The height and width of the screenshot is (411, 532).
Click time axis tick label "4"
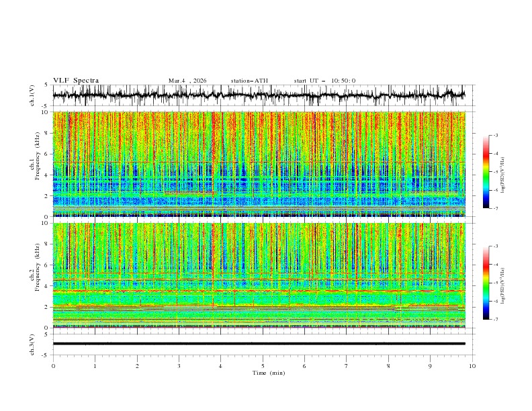[x=220, y=366]
